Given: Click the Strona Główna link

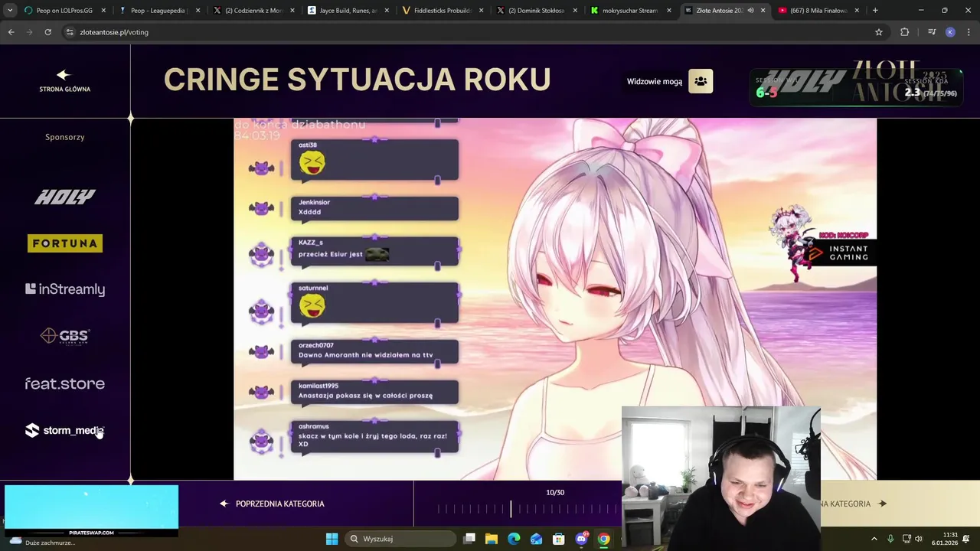Looking at the screenshot, I should click(65, 89).
